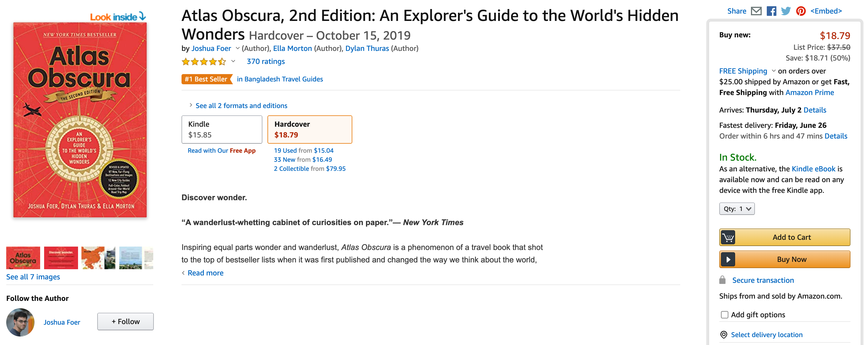
Task: Share the book via email icon
Action: [x=757, y=11]
